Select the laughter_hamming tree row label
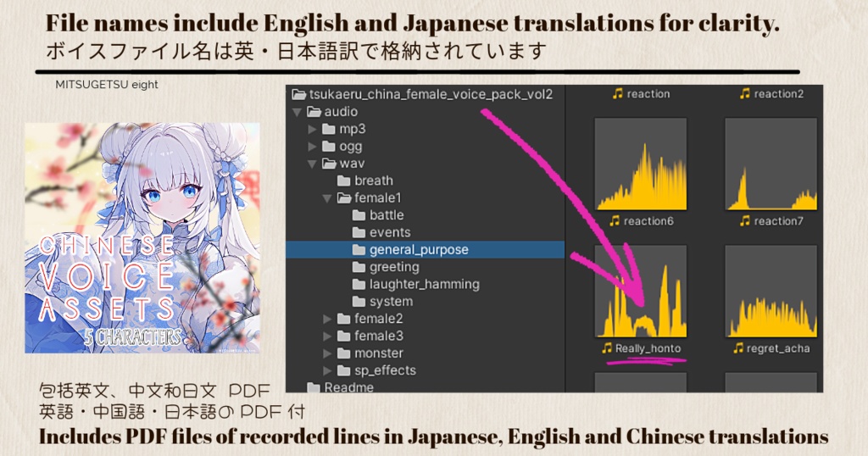The width and height of the screenshot is (868, 456). tap(425, 285)
